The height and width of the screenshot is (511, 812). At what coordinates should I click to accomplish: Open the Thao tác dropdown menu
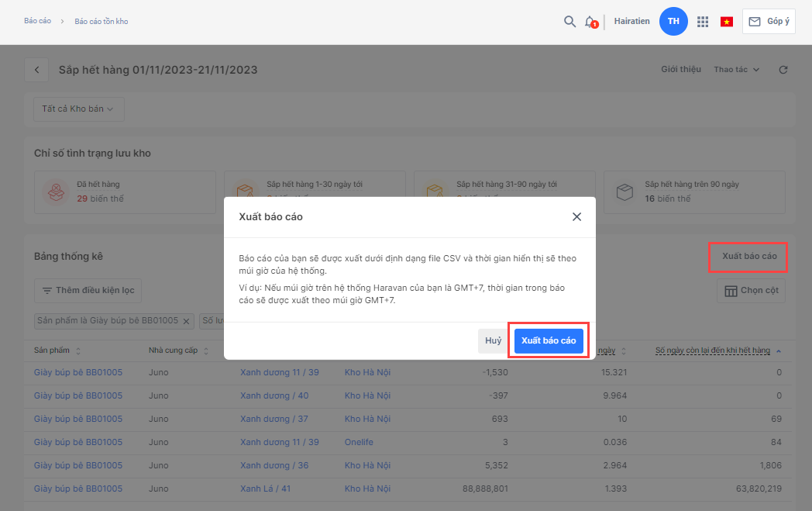pos(736,70)
